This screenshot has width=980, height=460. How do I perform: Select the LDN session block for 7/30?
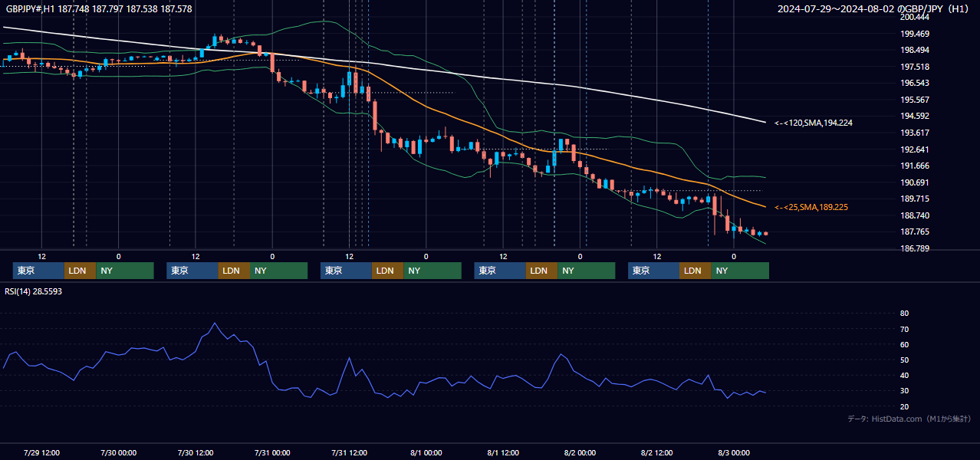point(234,271)
